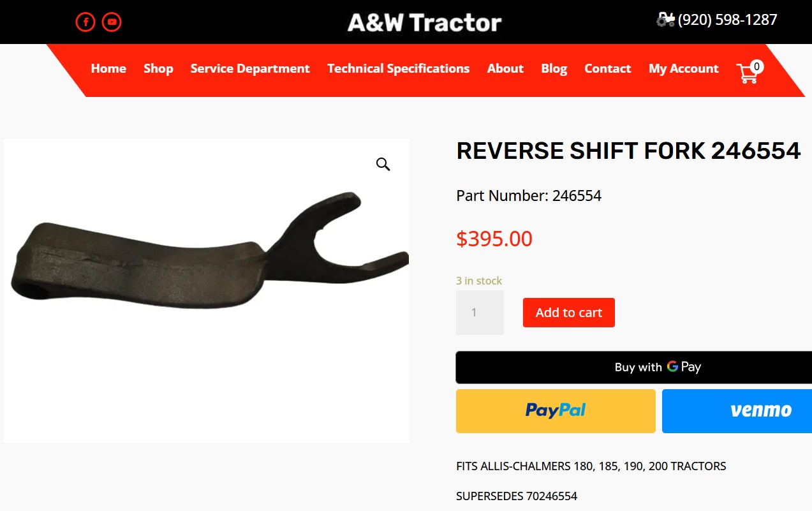
Task: Go to the Contact page
Action: click(608, 69)
